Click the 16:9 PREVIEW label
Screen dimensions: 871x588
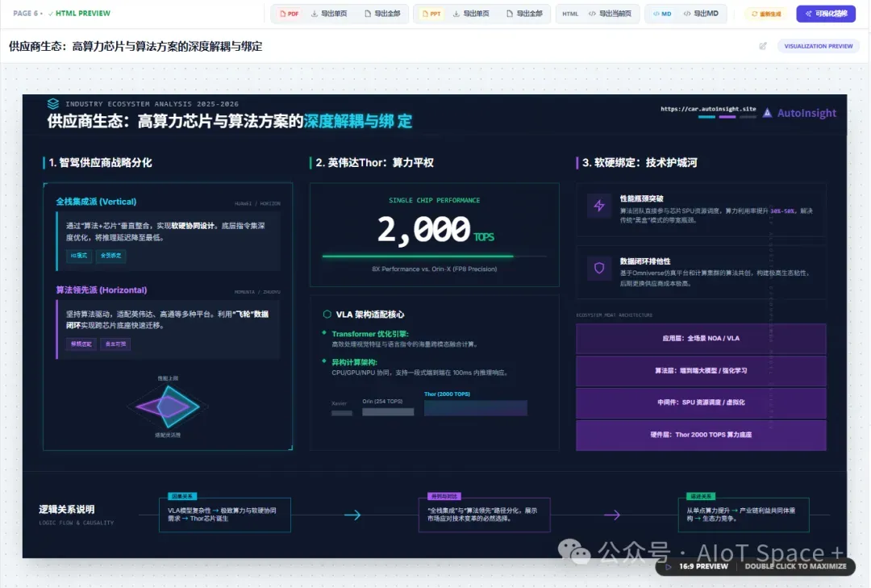click(x=703, y=566)
